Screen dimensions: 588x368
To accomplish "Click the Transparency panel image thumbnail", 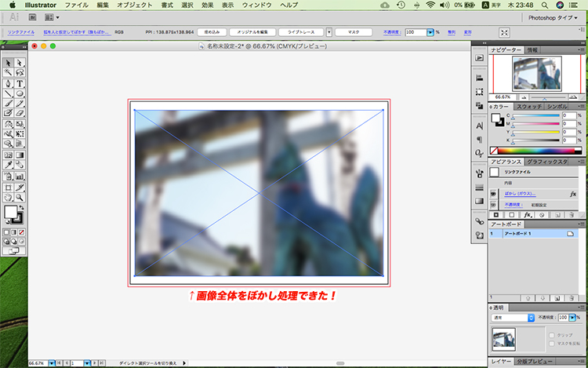I will [x=503, y=339].
